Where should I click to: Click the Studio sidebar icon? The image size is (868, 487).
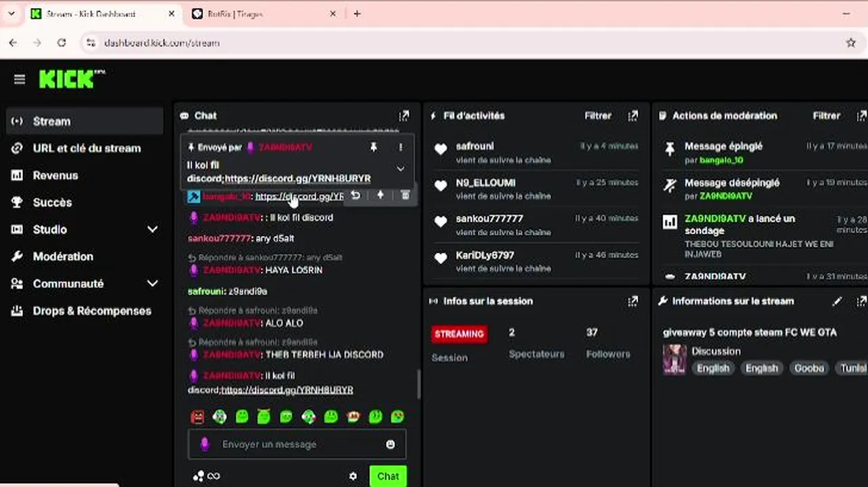pos(18,229)
